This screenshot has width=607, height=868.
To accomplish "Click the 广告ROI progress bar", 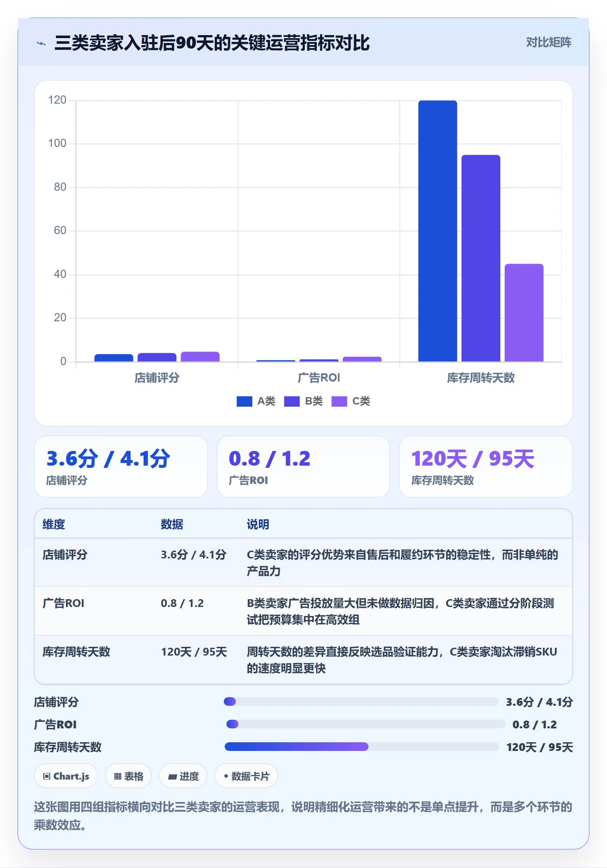I will point(366,724).
